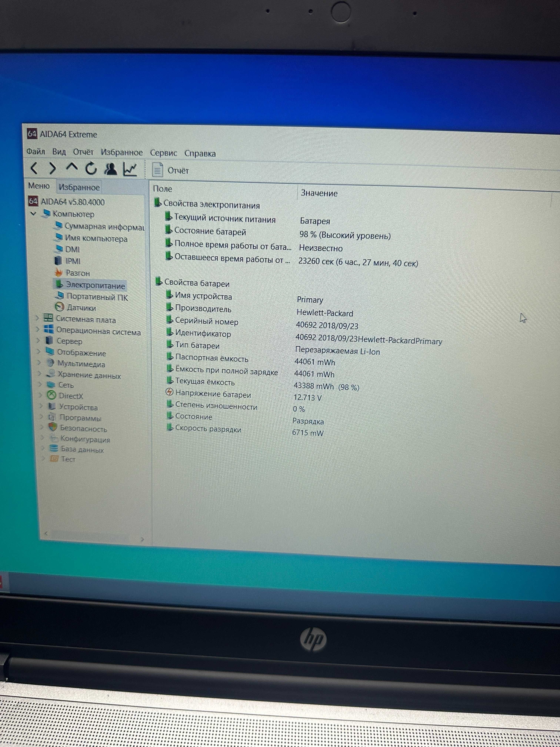Collapse the Компьютер tree node

(33, 213)
